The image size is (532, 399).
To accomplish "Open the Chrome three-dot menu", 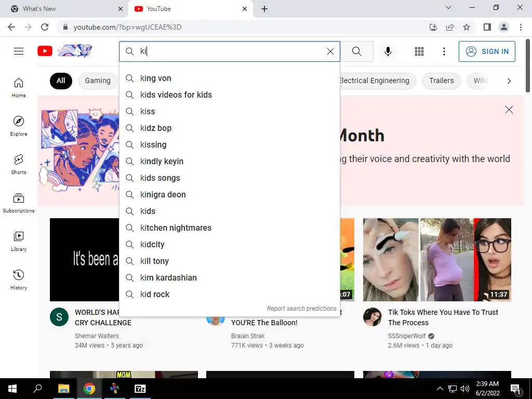I will [521, 27].
